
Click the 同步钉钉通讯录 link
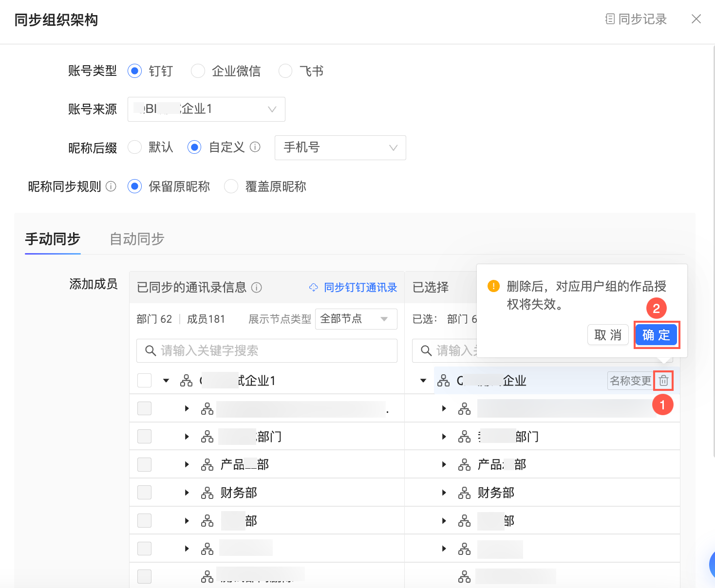[x=354, y=288]
